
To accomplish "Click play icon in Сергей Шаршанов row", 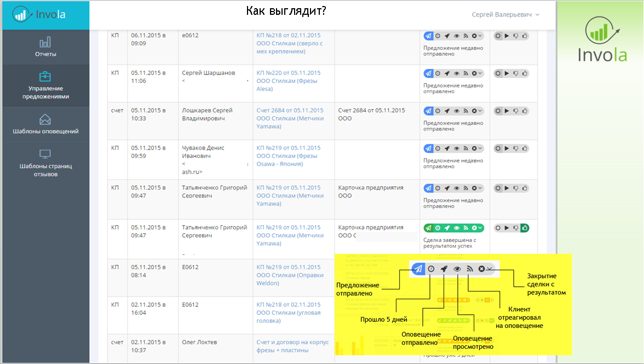I will click(x=507, y=73).
